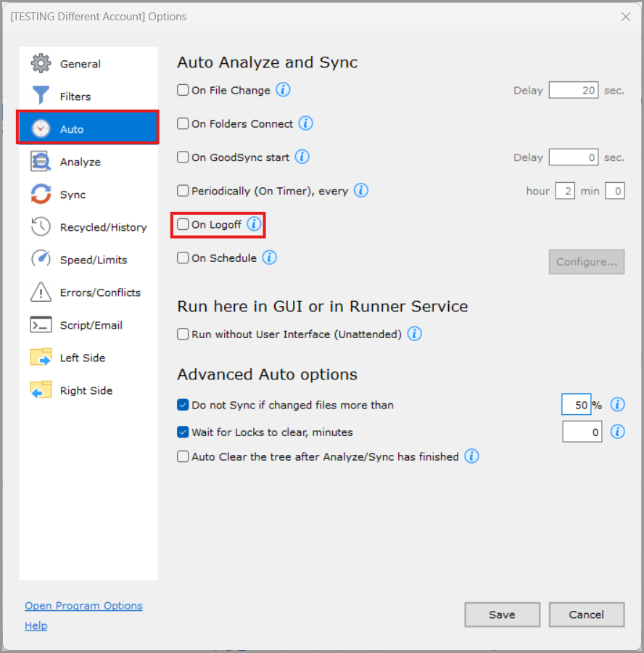Viewport: 644px width, 653px height.
Task: Switch to the Analyze options page
Action: click(x=88, y=162)
